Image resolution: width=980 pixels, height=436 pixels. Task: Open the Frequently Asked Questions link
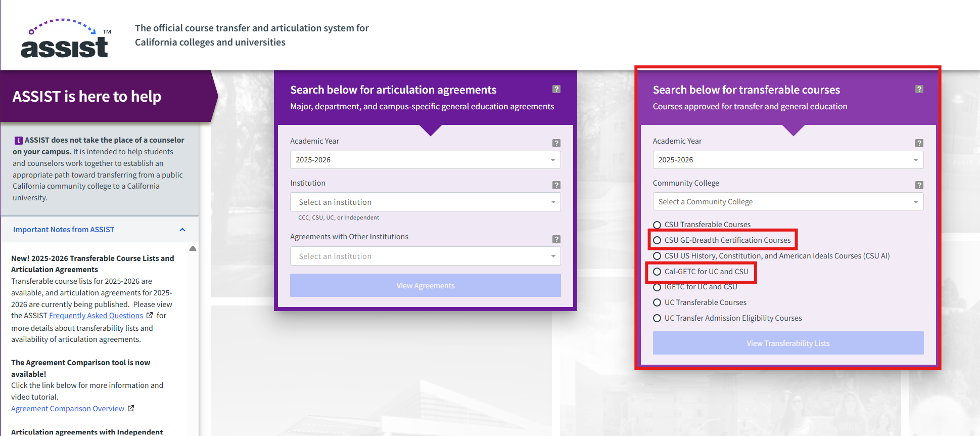click(x=96, y=316)
